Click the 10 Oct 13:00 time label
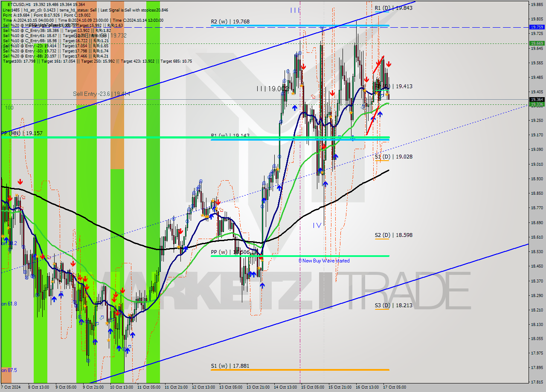Screen dimensions: 546x392 click(x=121, y=387)
